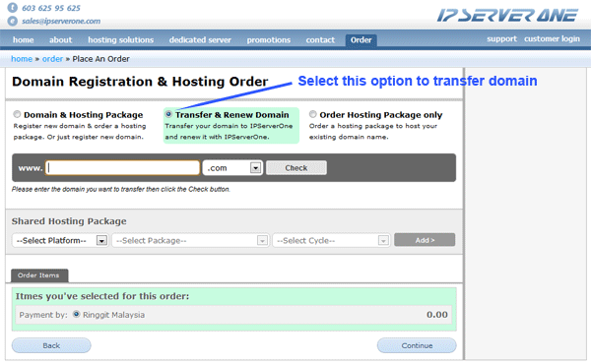Open the promotions menu item
591x364 pixels.
click(x=269, y=40)
